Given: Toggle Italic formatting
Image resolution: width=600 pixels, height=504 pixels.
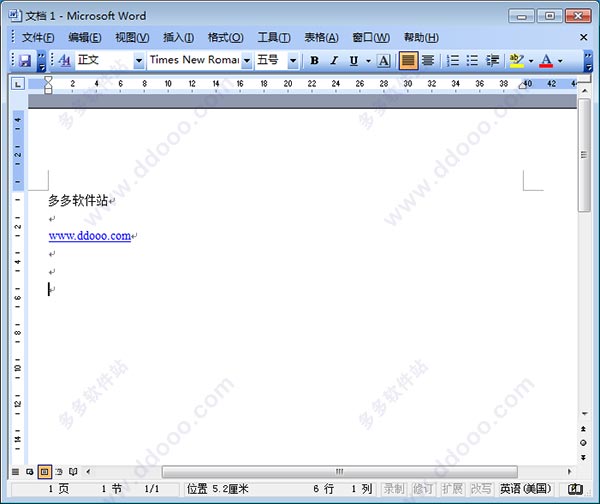Looking at the screenshot, I should coord(334,60).
